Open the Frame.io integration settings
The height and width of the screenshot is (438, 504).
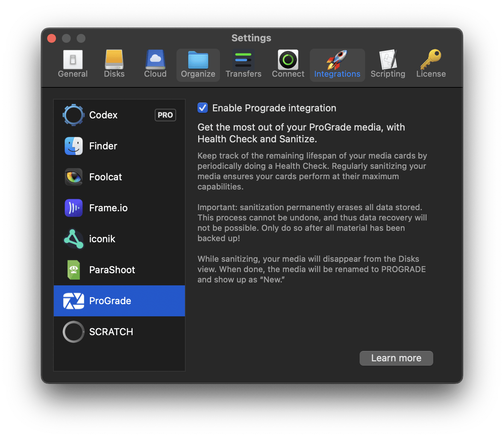108,208
